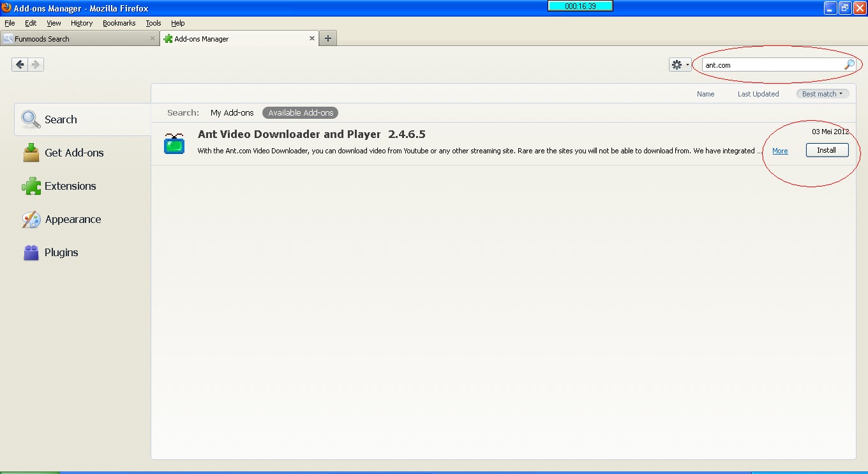Restore down the Firefox window

point(845,8)
